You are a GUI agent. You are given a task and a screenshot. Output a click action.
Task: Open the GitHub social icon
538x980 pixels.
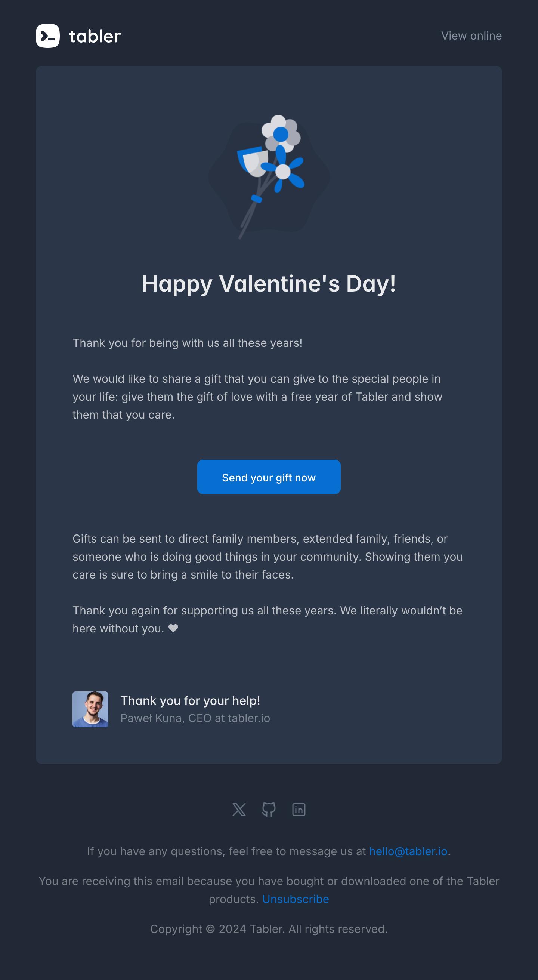tap(269, 810)
